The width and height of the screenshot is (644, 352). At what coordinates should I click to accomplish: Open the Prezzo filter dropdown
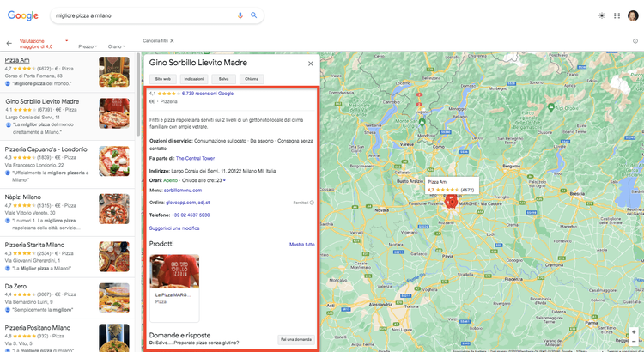88,46
